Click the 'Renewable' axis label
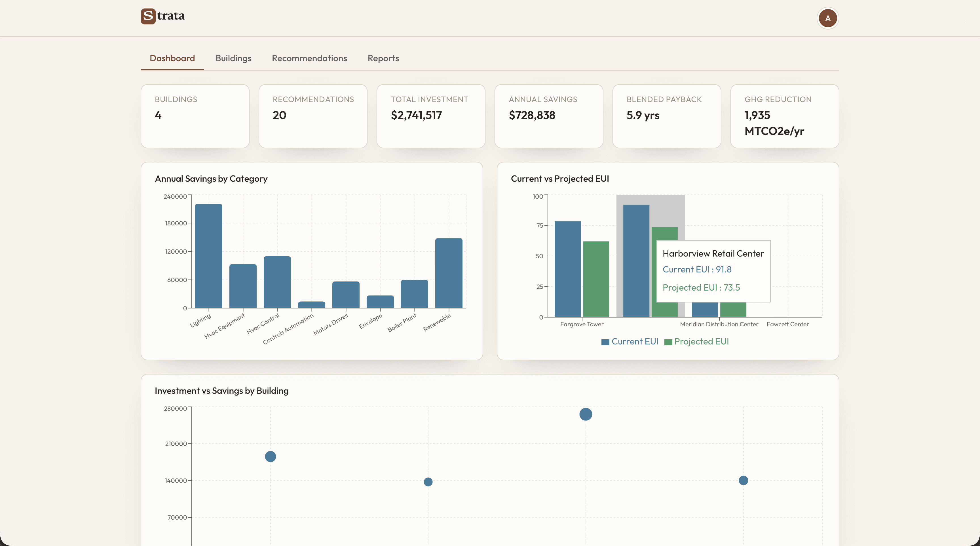This screenshot has width=980, height=546. coord(437,322)
